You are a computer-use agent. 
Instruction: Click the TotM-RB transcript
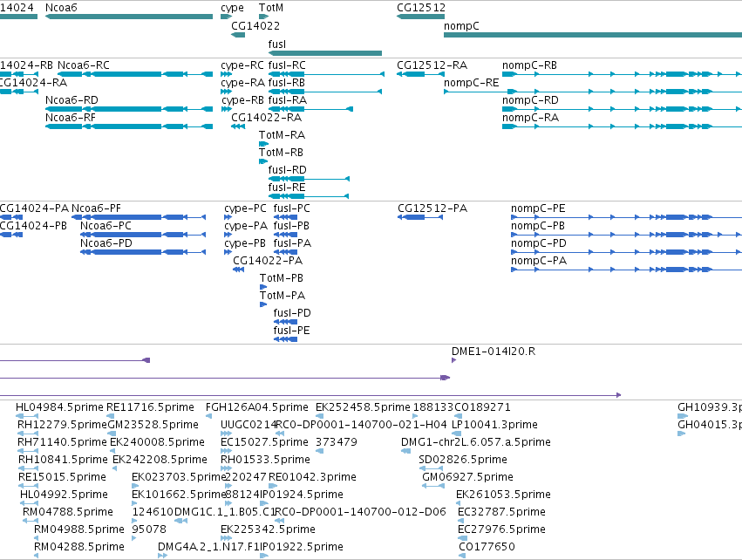tap(281, 153)
